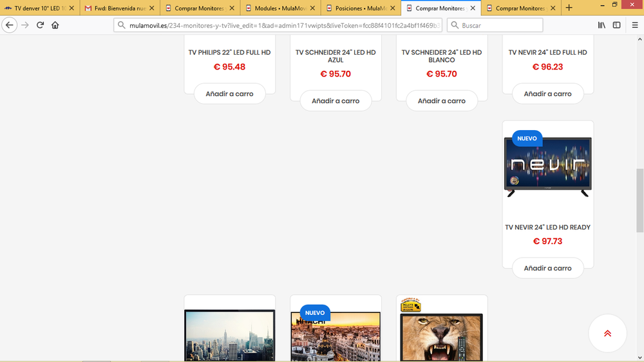The width and height of the screenshot is (644, 362).
Task: Switch to Posiciones MulaMovil tab
Action: tap(361, 8)
